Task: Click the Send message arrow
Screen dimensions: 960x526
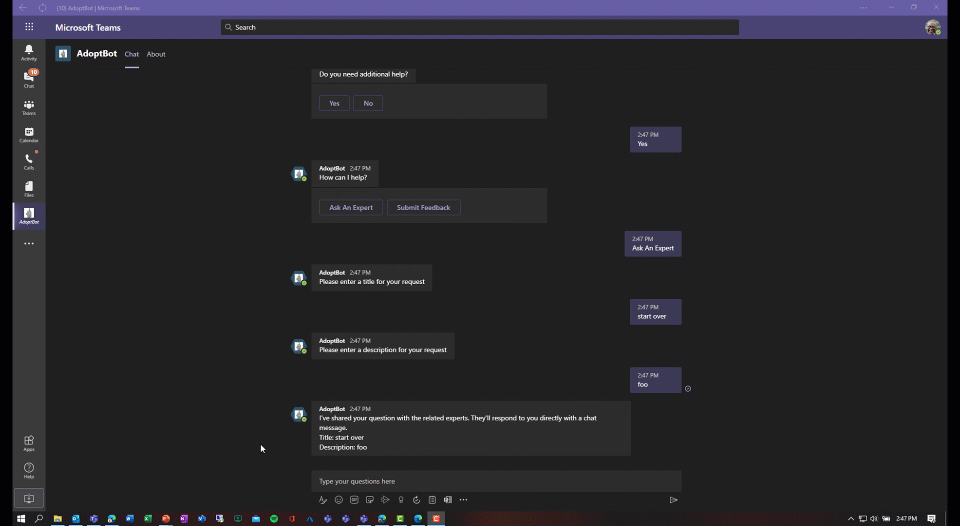Action: pos(673,500)
